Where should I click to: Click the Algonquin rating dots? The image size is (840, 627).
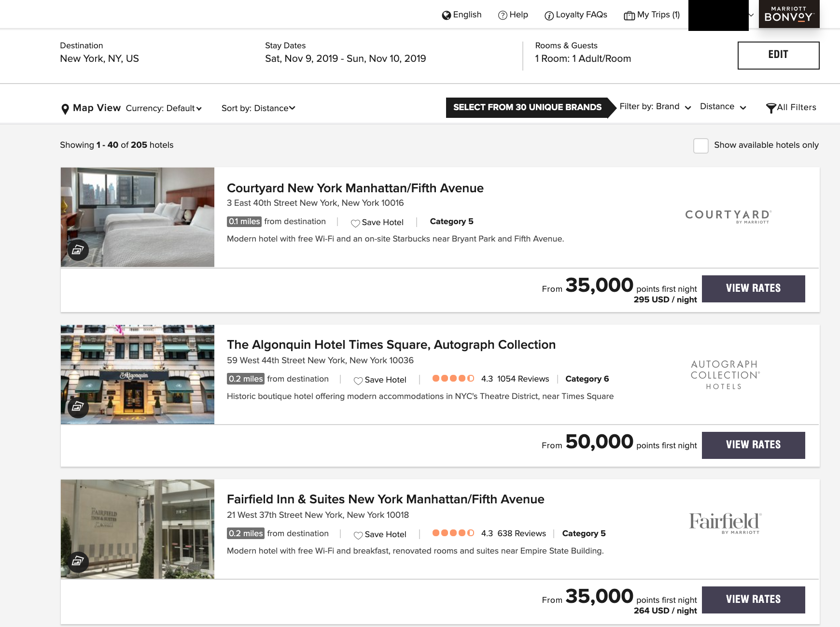point(453,378)
